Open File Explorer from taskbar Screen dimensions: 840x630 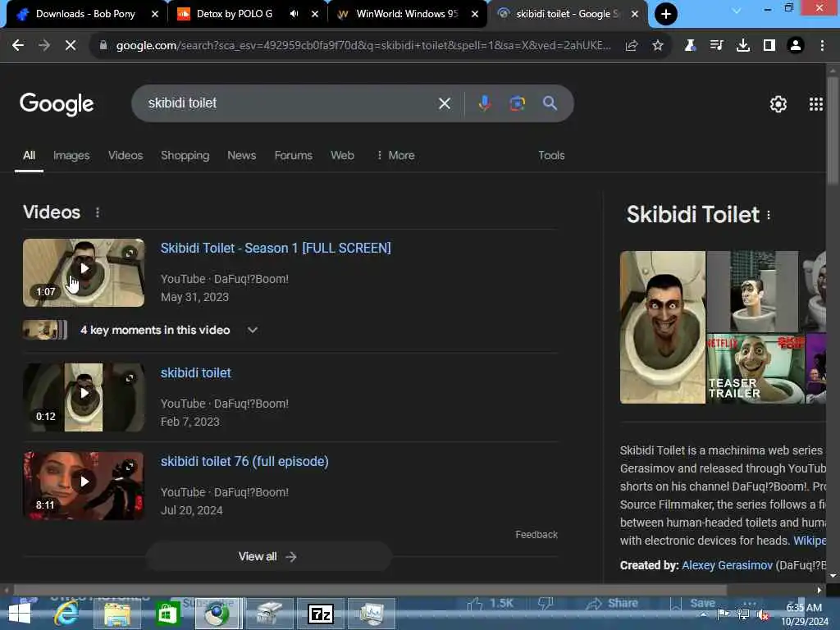tap(117, 614)
